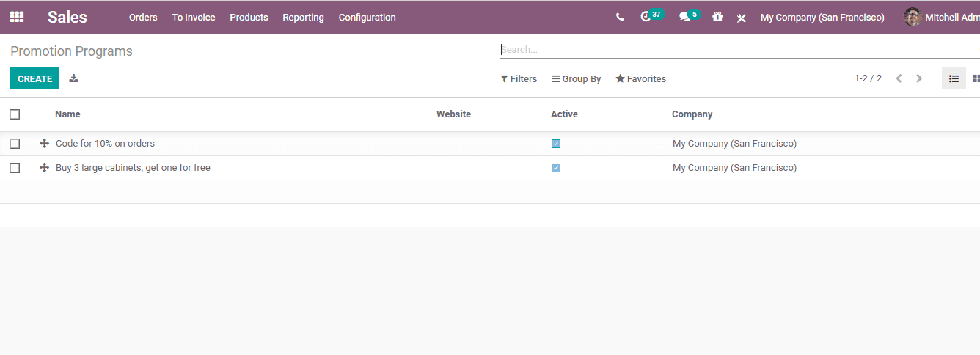
Task: Go to next page arrow
Action: (919, 78)
